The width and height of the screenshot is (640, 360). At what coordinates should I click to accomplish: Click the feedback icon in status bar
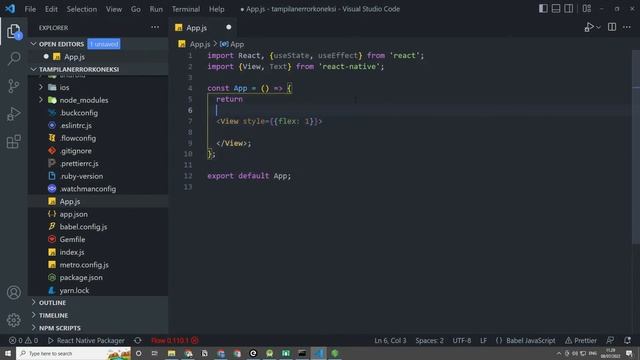click(x=610, y=340)
